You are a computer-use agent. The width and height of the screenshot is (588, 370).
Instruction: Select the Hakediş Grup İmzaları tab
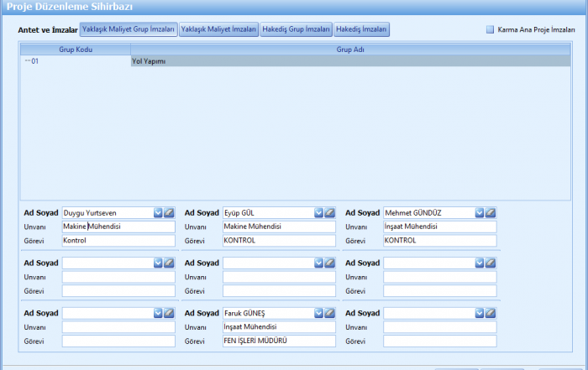point(296,29)
